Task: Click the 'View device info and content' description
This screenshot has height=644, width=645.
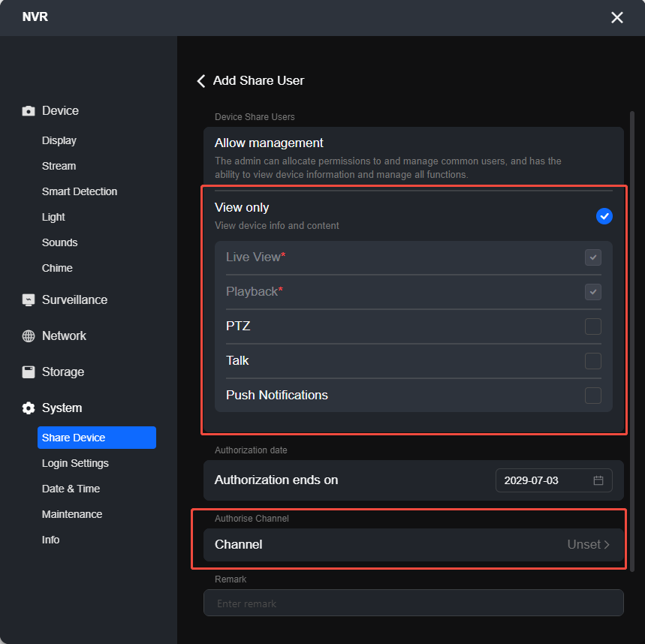Action: (x=276, y=226)
